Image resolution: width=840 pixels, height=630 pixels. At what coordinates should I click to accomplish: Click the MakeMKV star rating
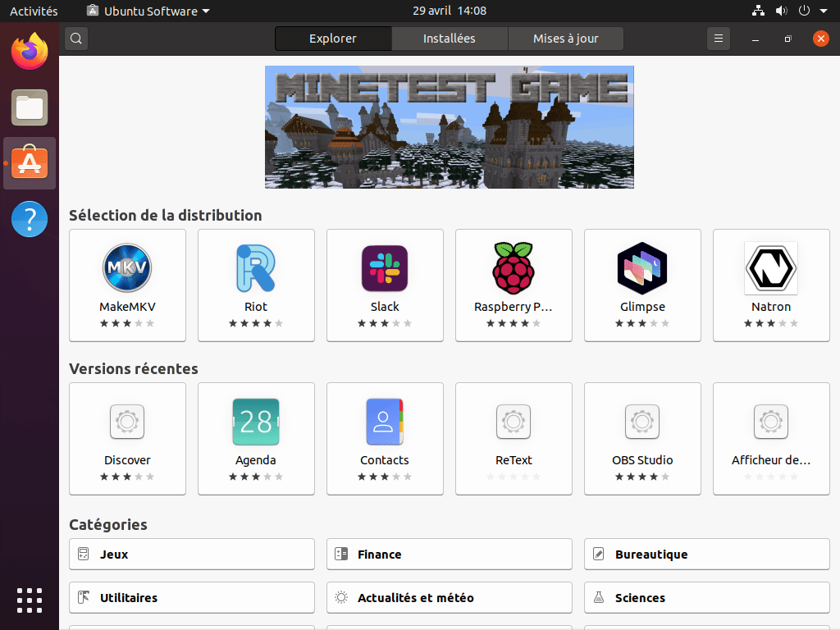tap(127, 323)
